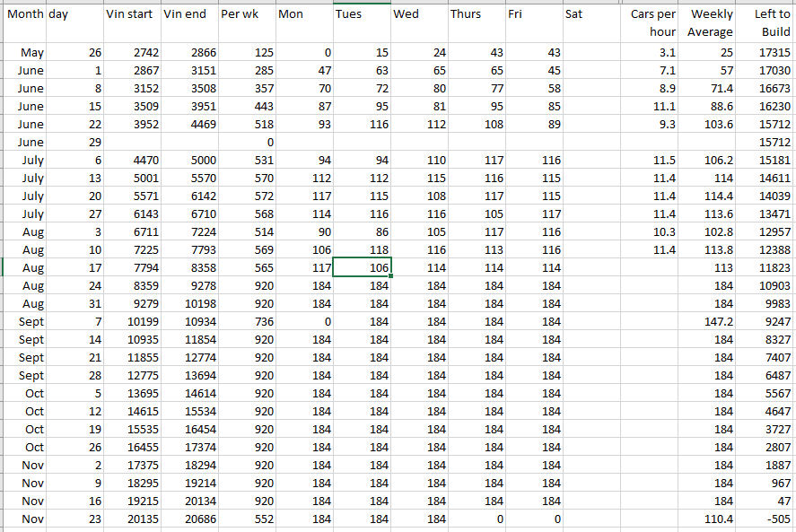Select the Cars per hour header cell

pyautogui.click(x=652, y=23)
